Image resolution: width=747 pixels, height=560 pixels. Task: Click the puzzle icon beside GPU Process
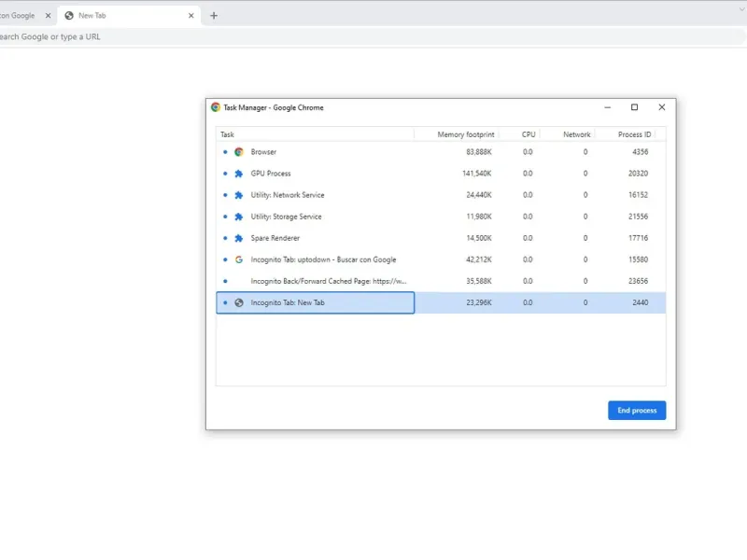[x=239, y=174]
